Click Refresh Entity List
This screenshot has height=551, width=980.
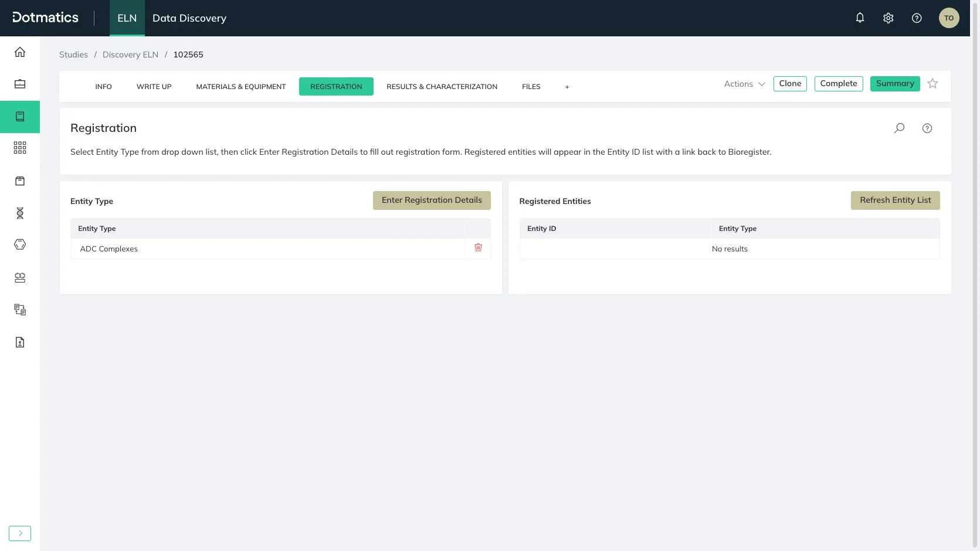896,200
